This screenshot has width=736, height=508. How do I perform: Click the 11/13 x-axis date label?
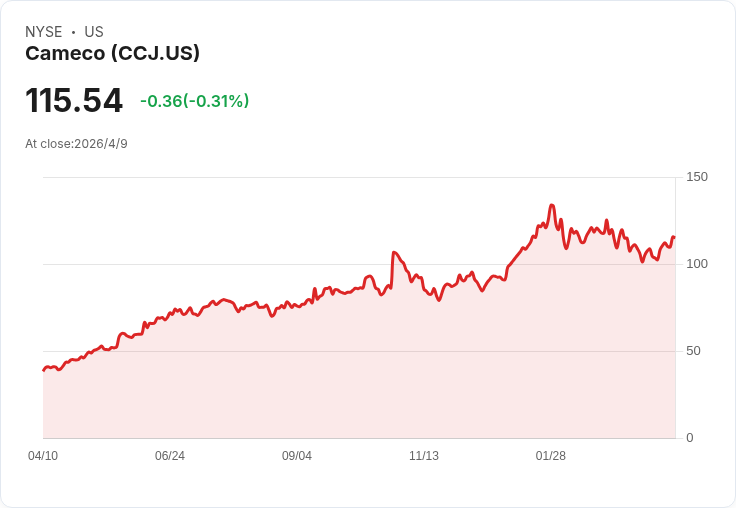click(x=424, y=456)
